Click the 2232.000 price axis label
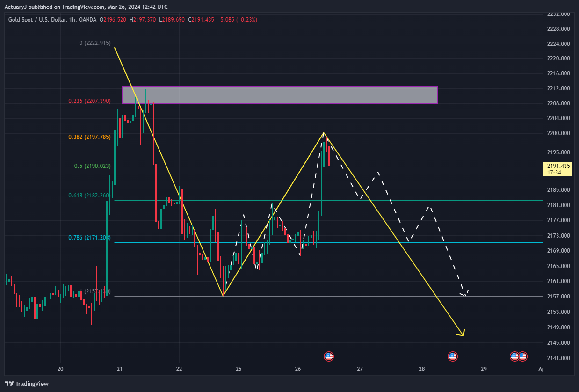579x392 pixels. pyautogui.click(x=558, y=14)
